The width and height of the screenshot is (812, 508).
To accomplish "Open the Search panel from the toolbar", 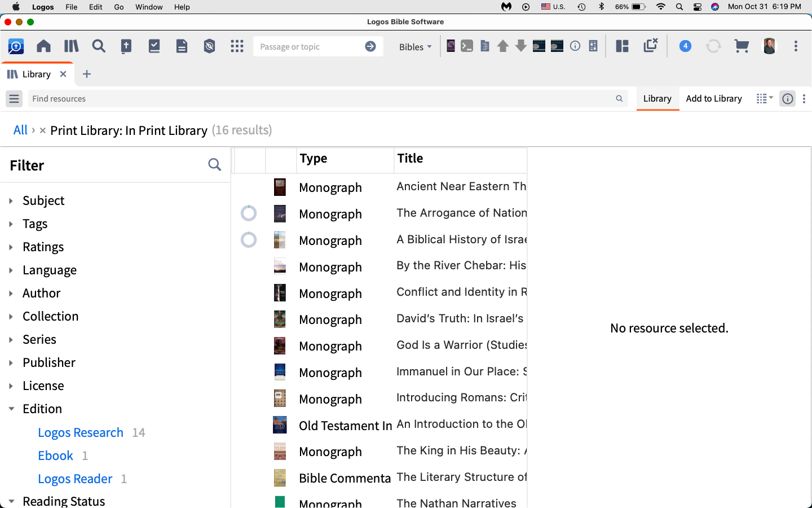I will pyautogui.click(x=99, y=46).
